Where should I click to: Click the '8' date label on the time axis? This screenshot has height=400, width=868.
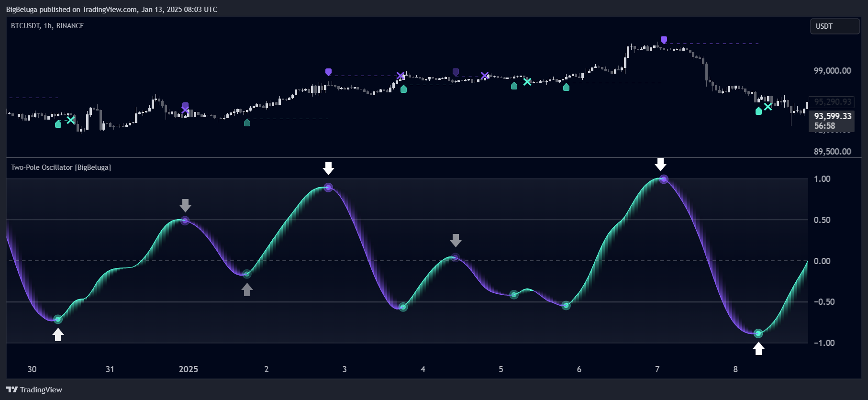[x=735, y=369]
